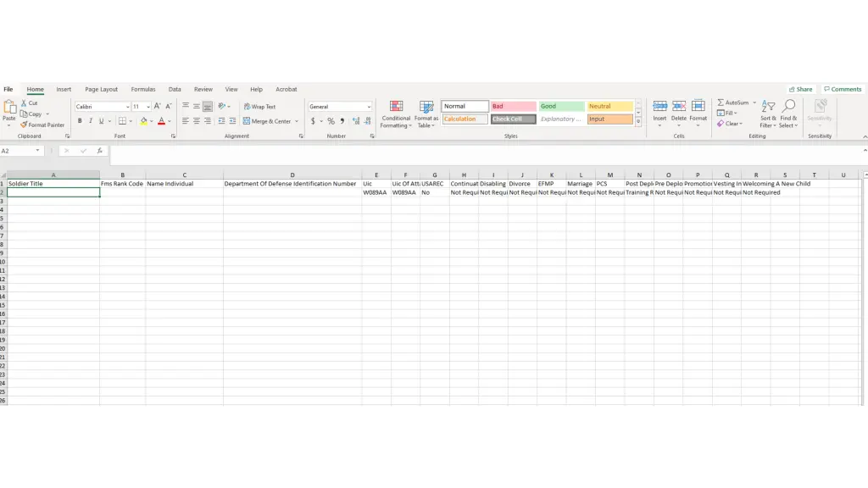Open the font size dropdown

(148, 107)
